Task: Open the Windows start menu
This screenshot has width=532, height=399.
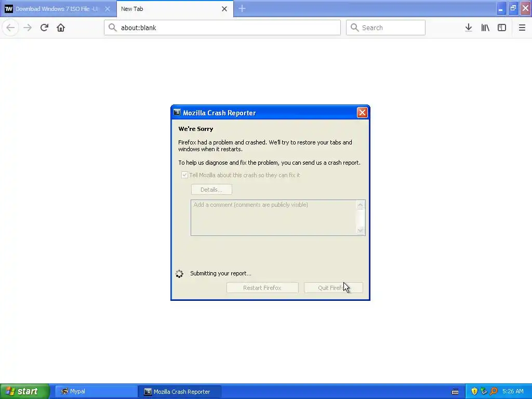Action: [x=25, y=392]
